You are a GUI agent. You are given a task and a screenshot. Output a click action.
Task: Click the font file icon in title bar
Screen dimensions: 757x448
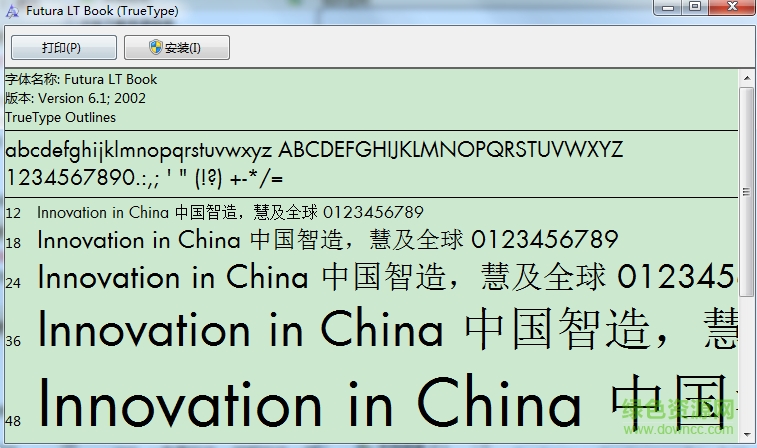[12, 11]
